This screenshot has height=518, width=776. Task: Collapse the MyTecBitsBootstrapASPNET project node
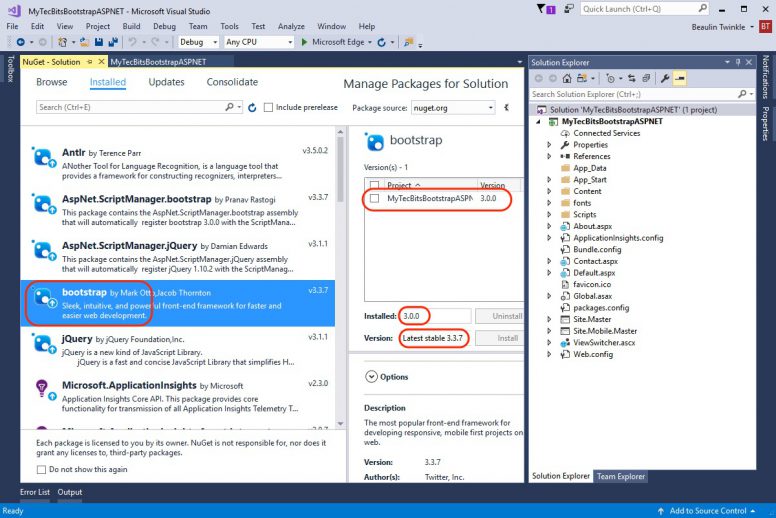[539, 122]
